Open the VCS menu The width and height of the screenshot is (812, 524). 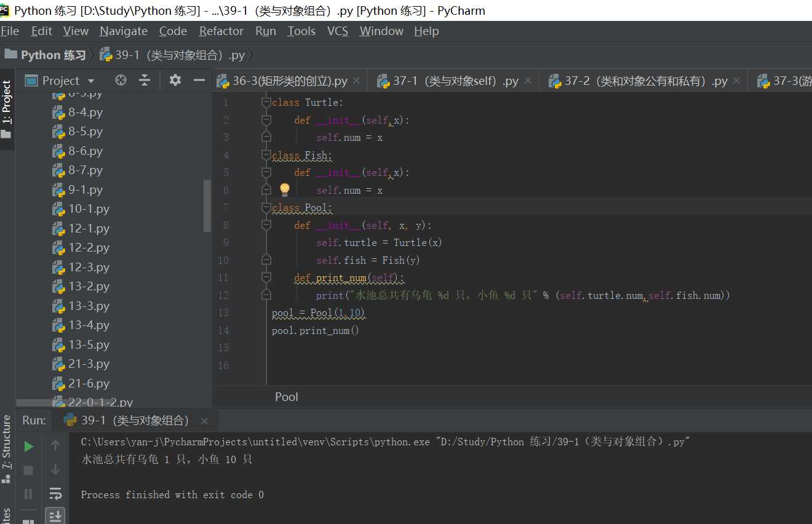point(338,31)
